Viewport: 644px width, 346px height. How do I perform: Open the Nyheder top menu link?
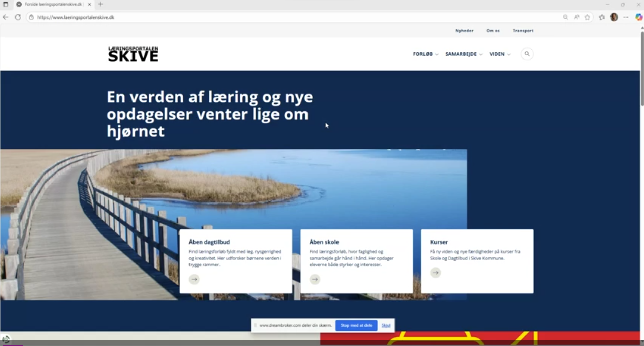click(464, 31)
